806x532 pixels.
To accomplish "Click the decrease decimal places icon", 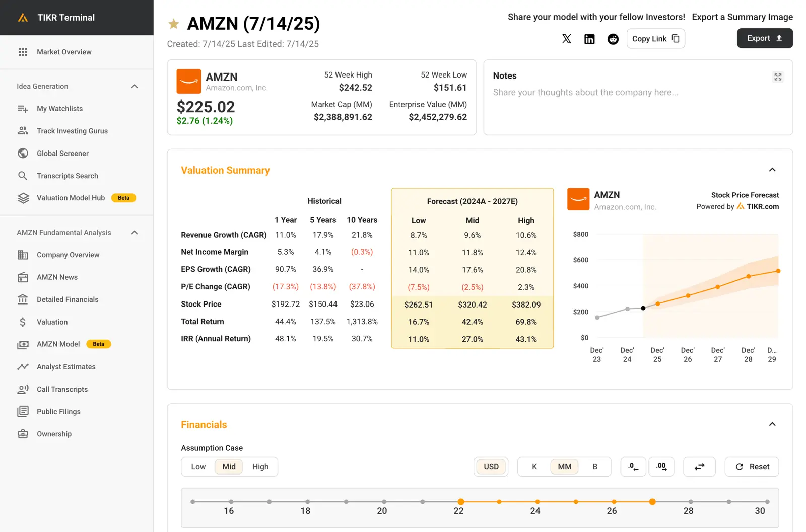I will pyautogui.click(x=633, y=467).
